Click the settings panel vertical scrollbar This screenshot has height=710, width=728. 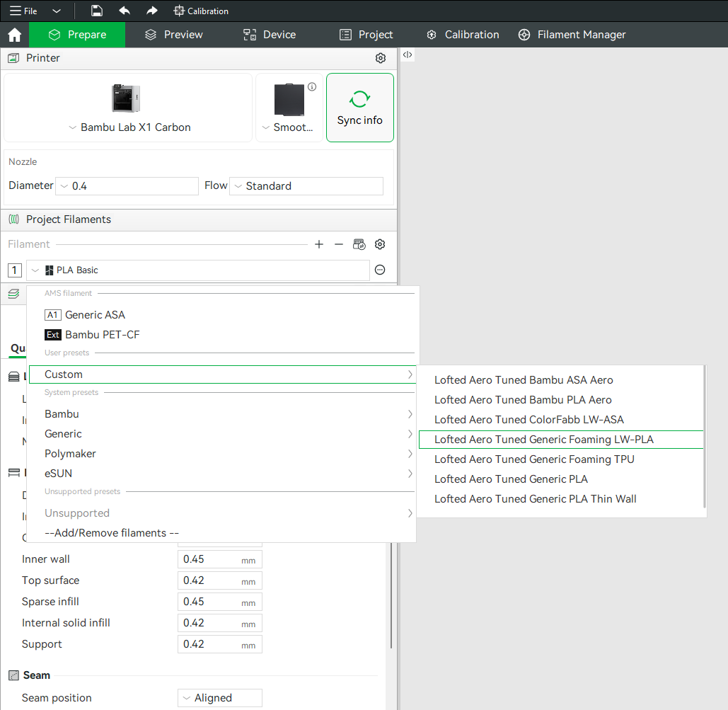tap(391, 595)
